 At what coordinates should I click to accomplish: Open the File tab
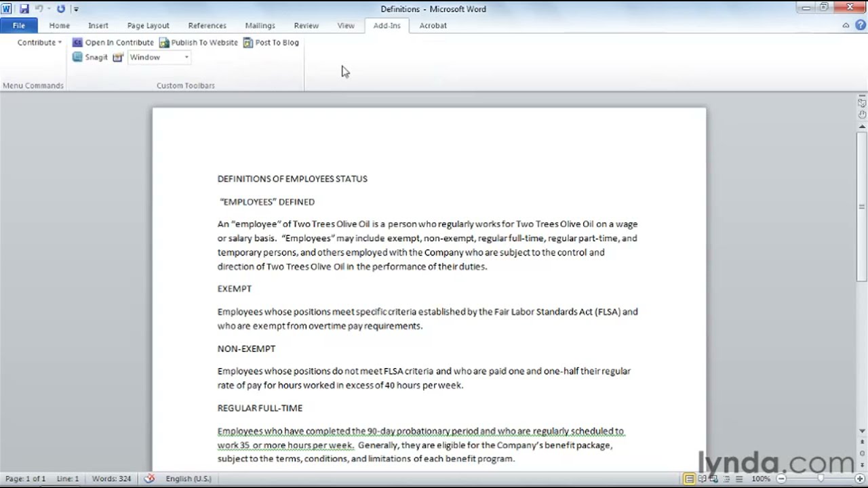point(19,26)
